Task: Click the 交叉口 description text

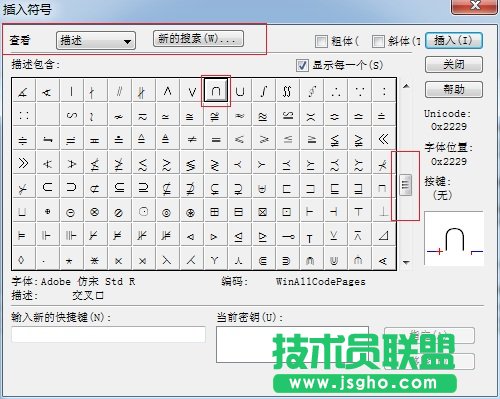Action: [88, 295]
